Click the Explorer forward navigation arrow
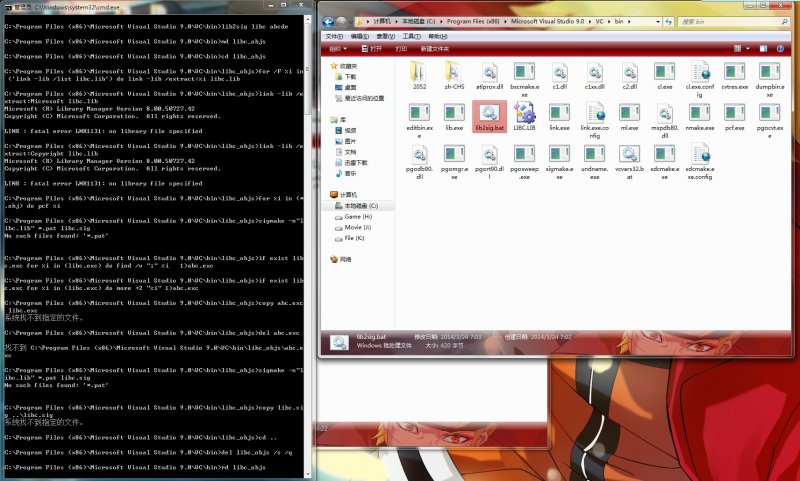This screenshot has height=481, width=800. click(341, 22)
